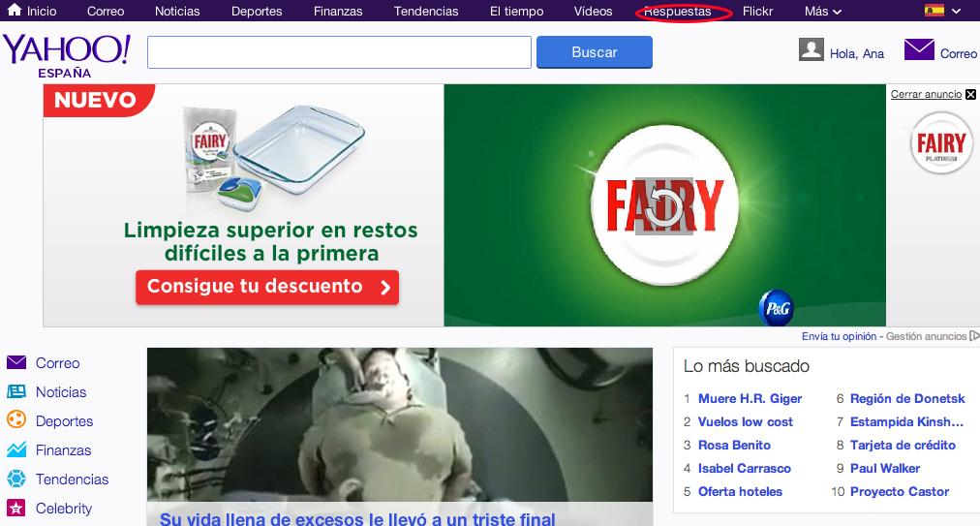Screen dimensions: 980x526
Task: Expand the Más dropdown menu
Action: [x=822, y=12]
